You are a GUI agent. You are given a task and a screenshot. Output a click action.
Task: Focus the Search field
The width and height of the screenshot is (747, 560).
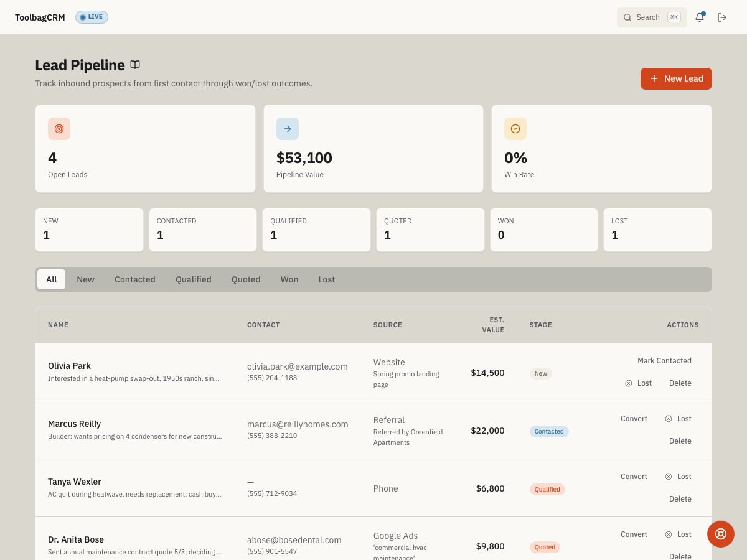[652, 17]
